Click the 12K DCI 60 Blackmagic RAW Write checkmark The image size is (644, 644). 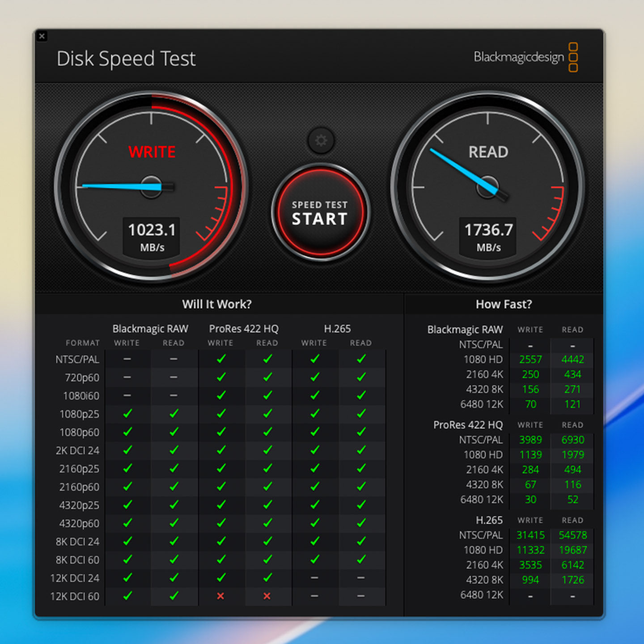[127, 596]
